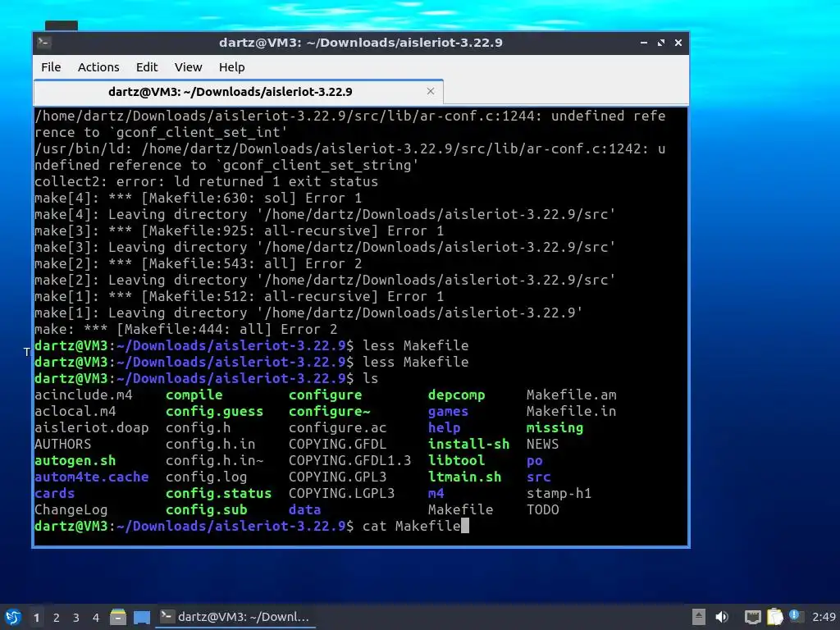Click 'install-sh' in the ls output
Viewport: 840px width, 630px height.
(468, 444)
